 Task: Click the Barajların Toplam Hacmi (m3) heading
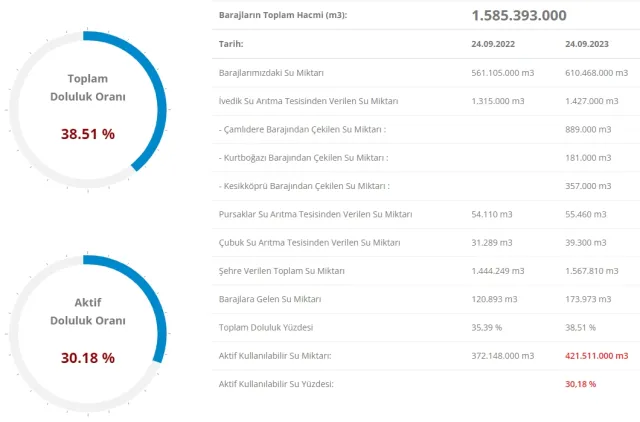284,16
